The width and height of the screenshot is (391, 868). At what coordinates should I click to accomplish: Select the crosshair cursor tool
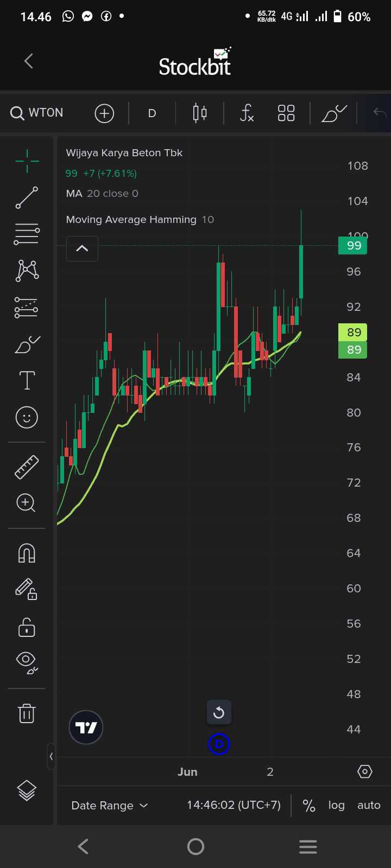[27, 161]
